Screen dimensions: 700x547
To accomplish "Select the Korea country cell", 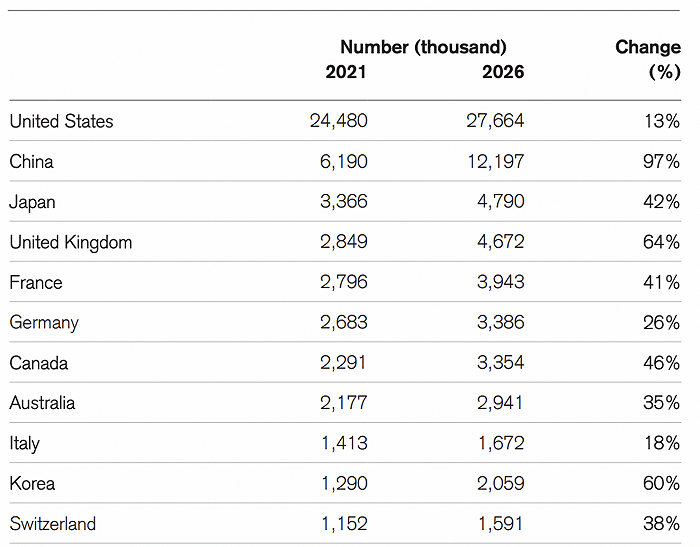I will coord(32,484).
